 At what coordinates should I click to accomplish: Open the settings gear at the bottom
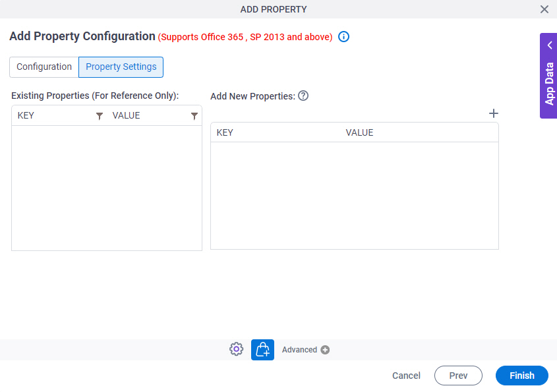[x=236, y=349]
